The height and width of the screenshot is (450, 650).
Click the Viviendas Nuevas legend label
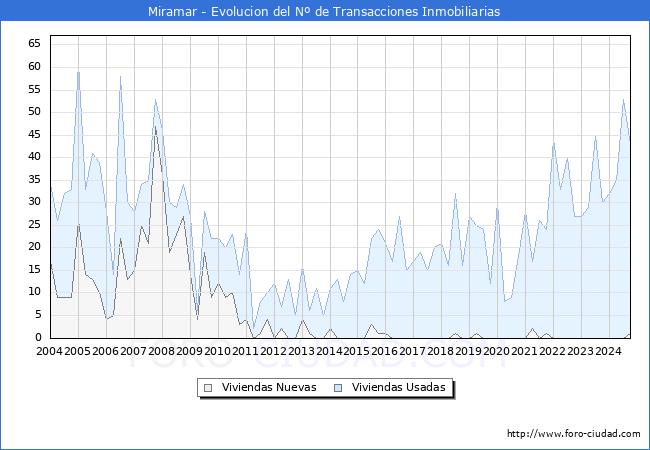pos(269,387)
